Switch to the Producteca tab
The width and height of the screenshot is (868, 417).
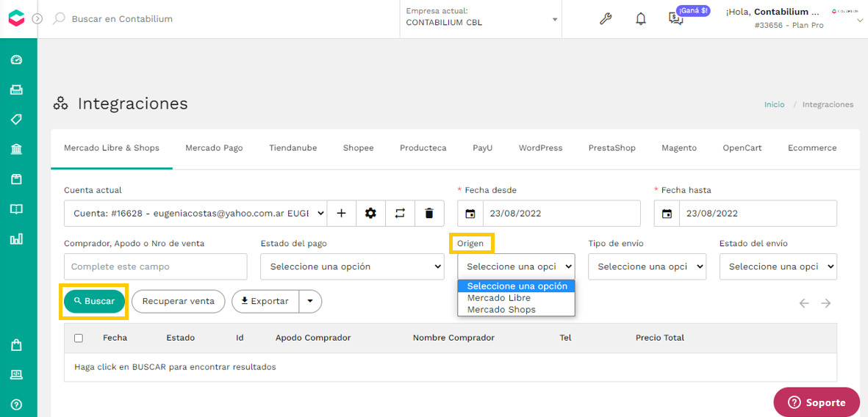[x=423, y=148]
